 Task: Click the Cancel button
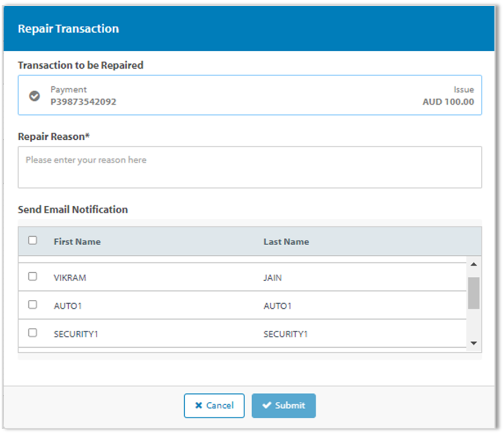[214, 405]
